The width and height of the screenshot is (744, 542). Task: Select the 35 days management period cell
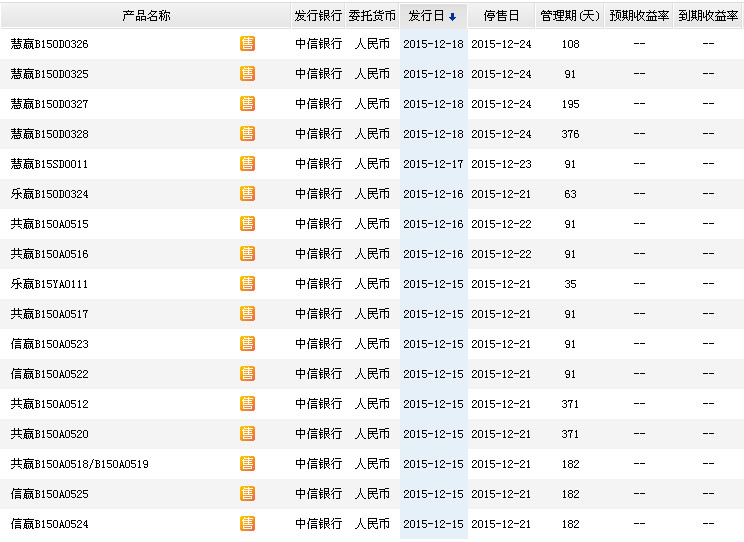click(570, 284)
